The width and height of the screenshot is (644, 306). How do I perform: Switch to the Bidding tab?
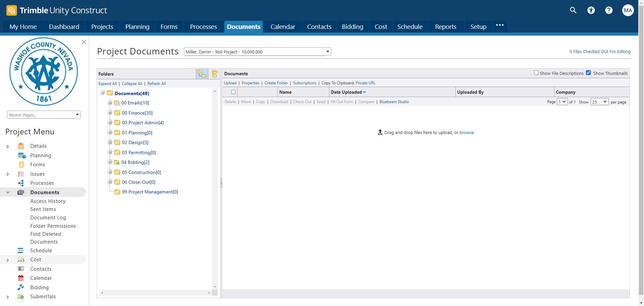tap(353, 27)
